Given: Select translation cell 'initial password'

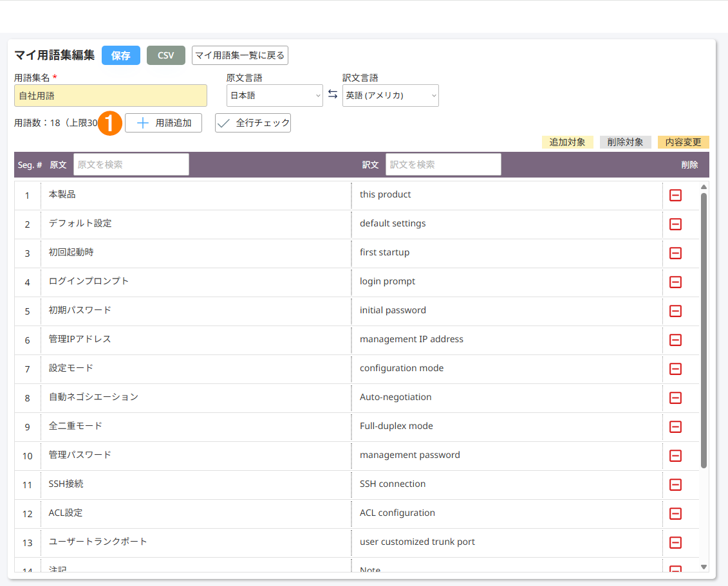Looking at the screenshot, I should (507, 311).
